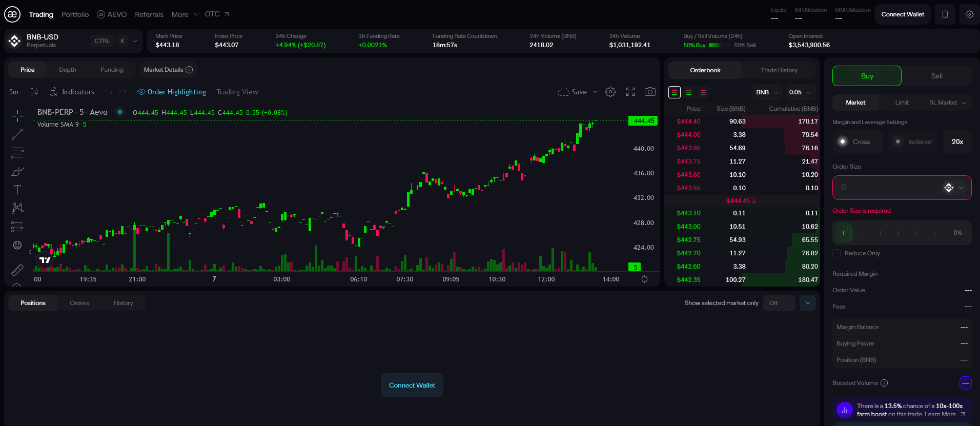Select Cross margin mode

click(858, 141)
